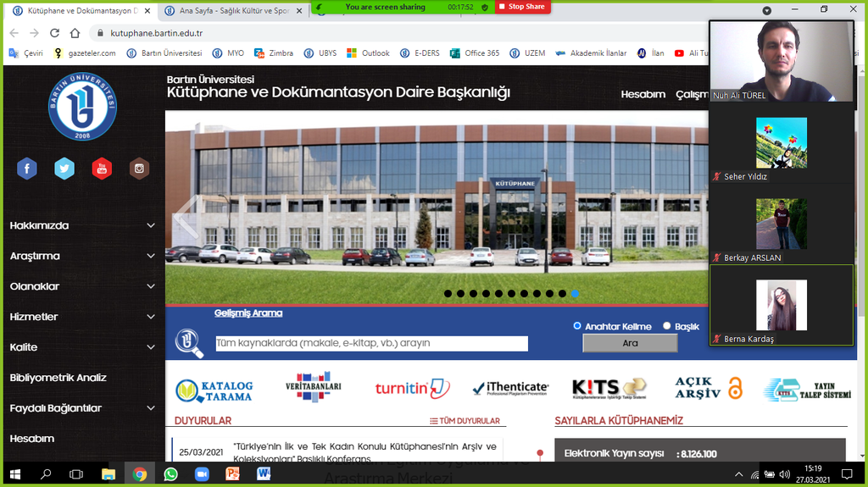Screen dimensions: 868x487
Task: Show hidden system tray icons
Action: click(739, 474)
